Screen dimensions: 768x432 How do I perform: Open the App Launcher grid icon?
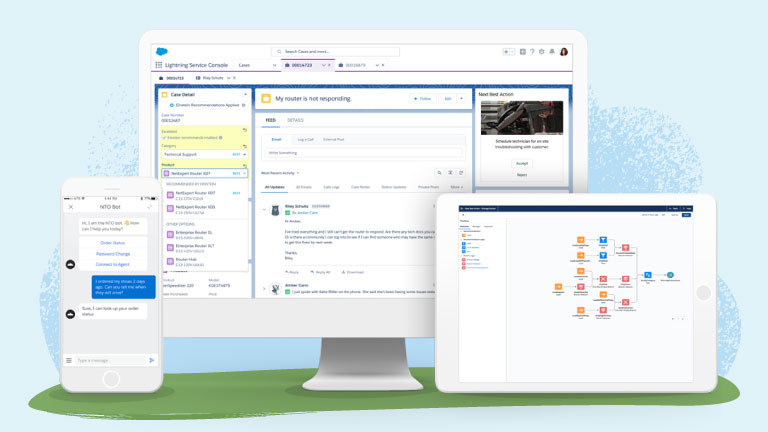click(159, 65)
